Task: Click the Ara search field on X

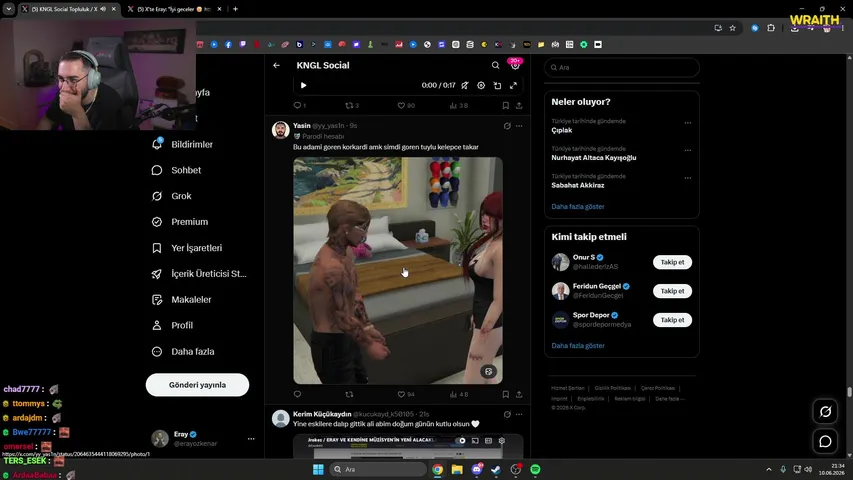Action: click(x=622, y=67)
